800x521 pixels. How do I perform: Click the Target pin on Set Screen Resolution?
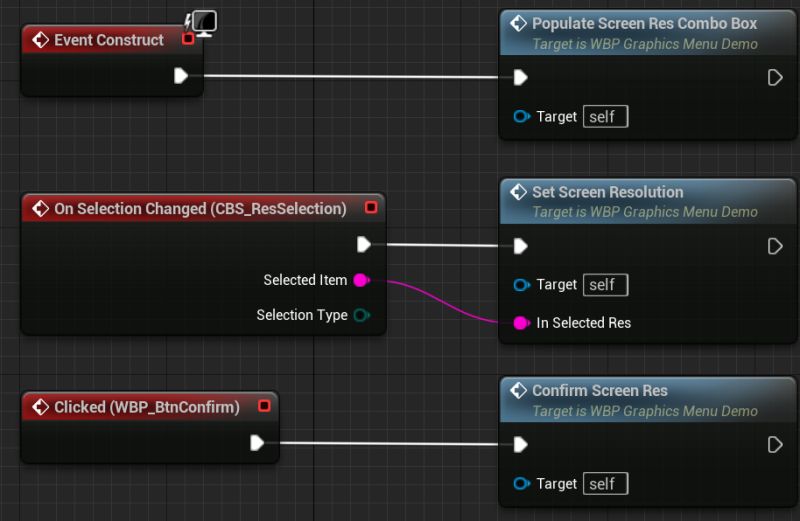point(521,284)
